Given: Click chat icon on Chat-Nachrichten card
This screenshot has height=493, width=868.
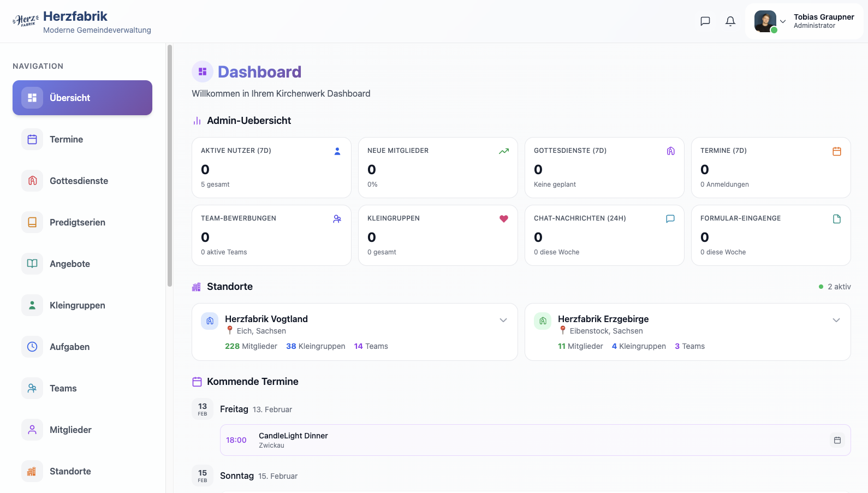Looking at the screenshot, I should tap(670, 219).
